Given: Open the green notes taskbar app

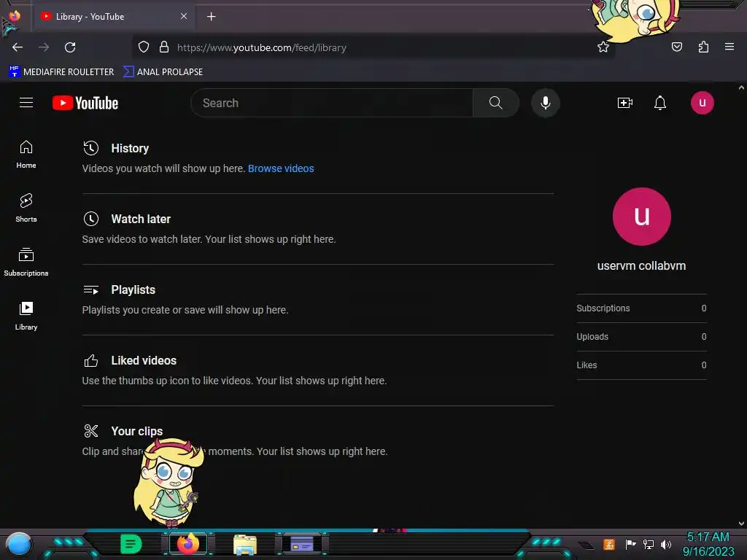Looking at the screenshot, I should 131,544.
